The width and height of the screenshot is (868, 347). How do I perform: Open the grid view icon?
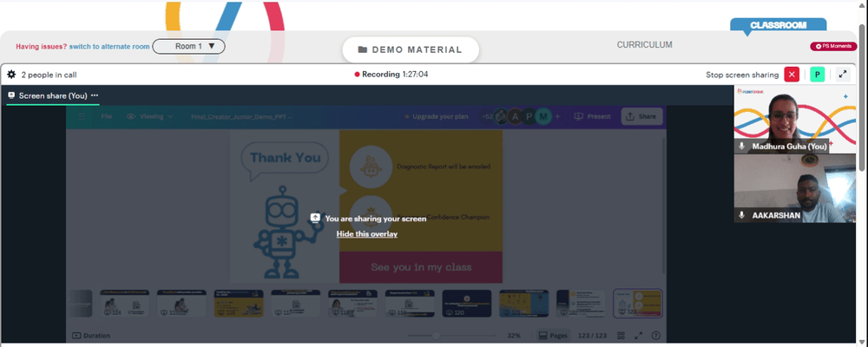621,336
